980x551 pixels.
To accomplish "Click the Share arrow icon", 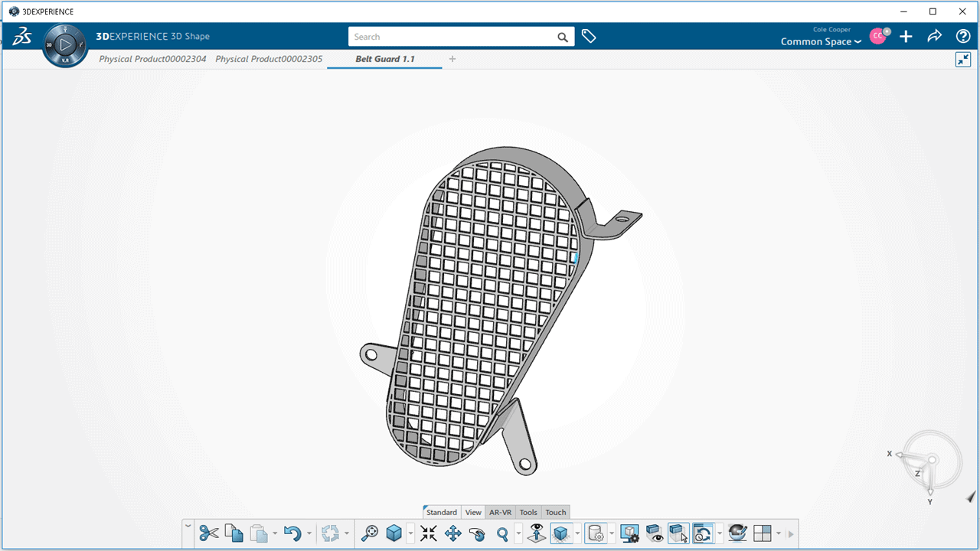I will [x=934, y=36].
